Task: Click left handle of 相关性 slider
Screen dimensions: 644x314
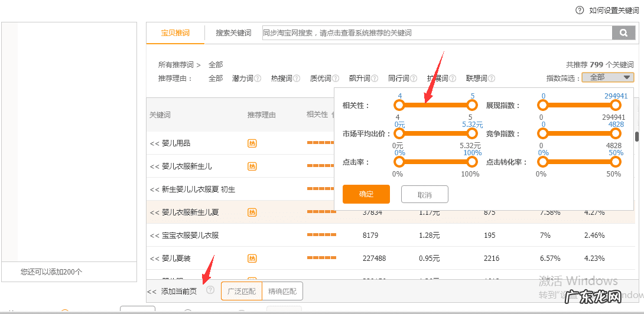Action: 399,105
